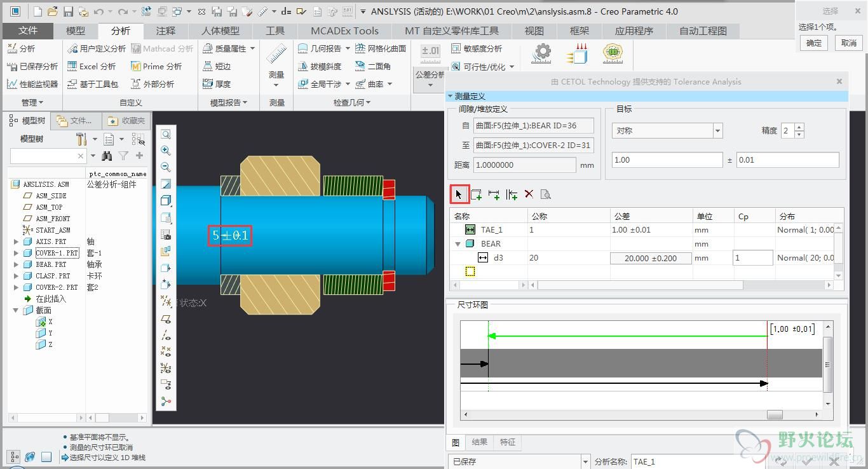The image size is (868, 469).
Task: Click 取消 in the 选择 dialog
Action: pos(849,43)
